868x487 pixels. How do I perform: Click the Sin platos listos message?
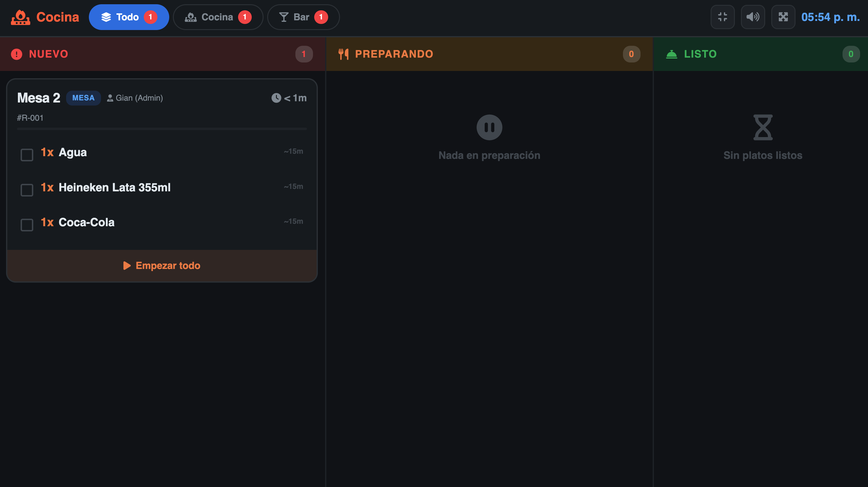coord(763,155)
